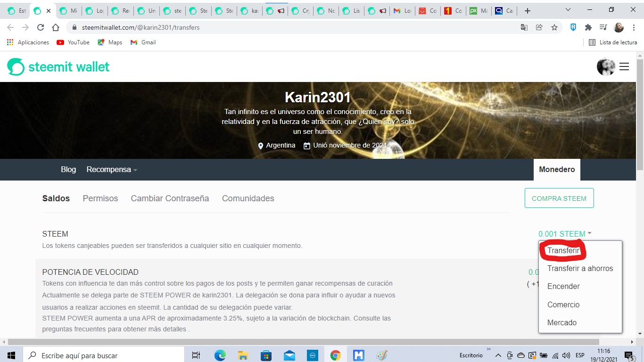Screen dimensions: 644x362
Task: Click the Steemit Wallet logo
Action: (x=58, y=67)
